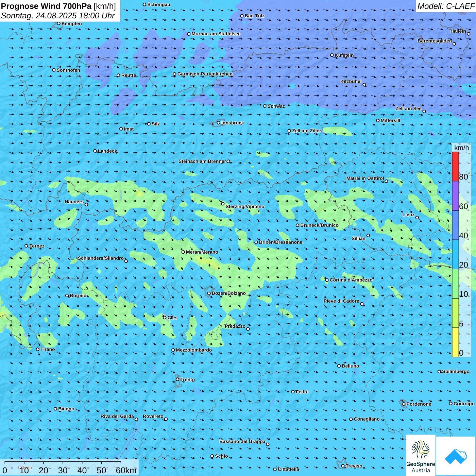
Task: Click the Kitzbühel location dot
Action: coord(364,85)
